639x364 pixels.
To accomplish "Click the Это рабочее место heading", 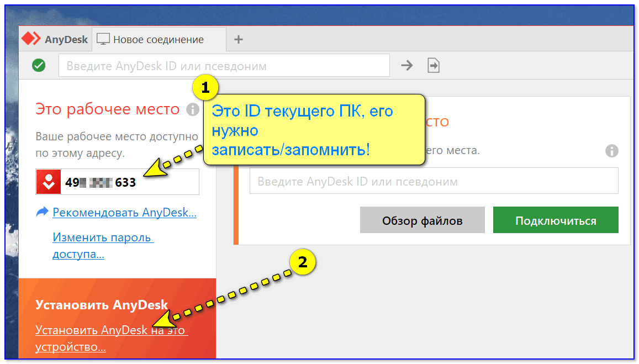I will (107, 109).
